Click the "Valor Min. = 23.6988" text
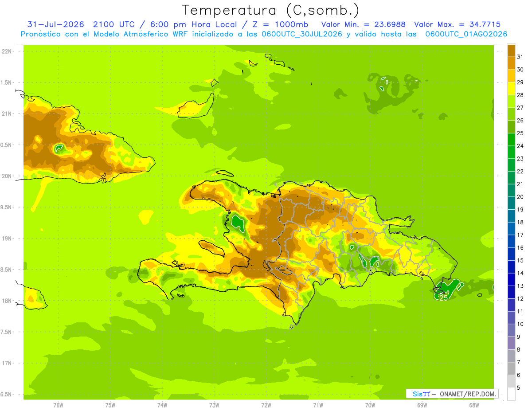This screenshot has width=532, height=411. click(x=364, y=24)
